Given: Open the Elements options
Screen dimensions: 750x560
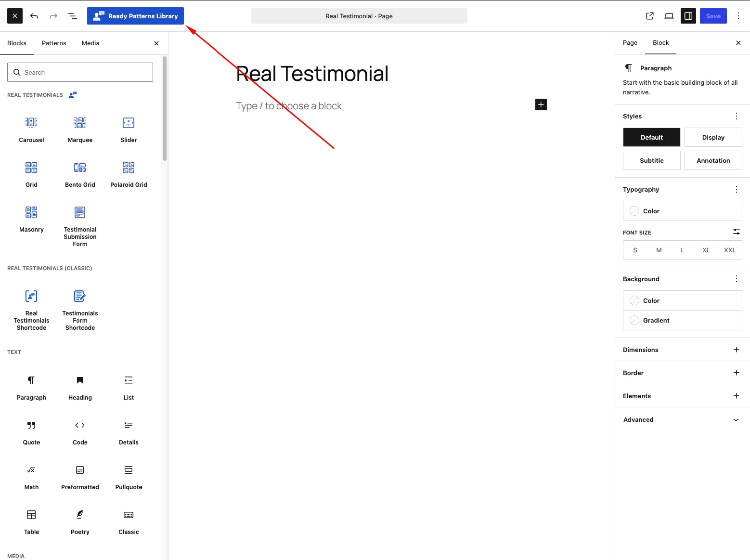Looking at the screenshot, I should [683, 396].
